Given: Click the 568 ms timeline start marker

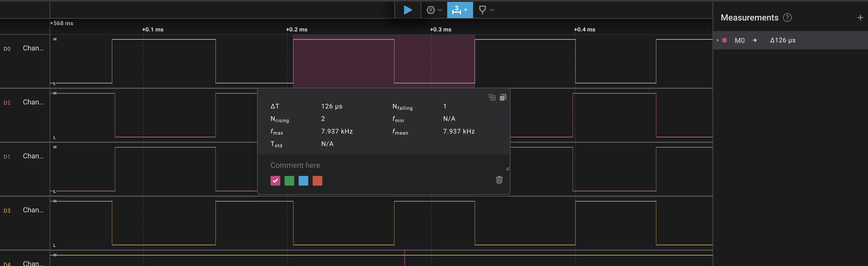Looking at the screenshot, I should click(62, 23).
